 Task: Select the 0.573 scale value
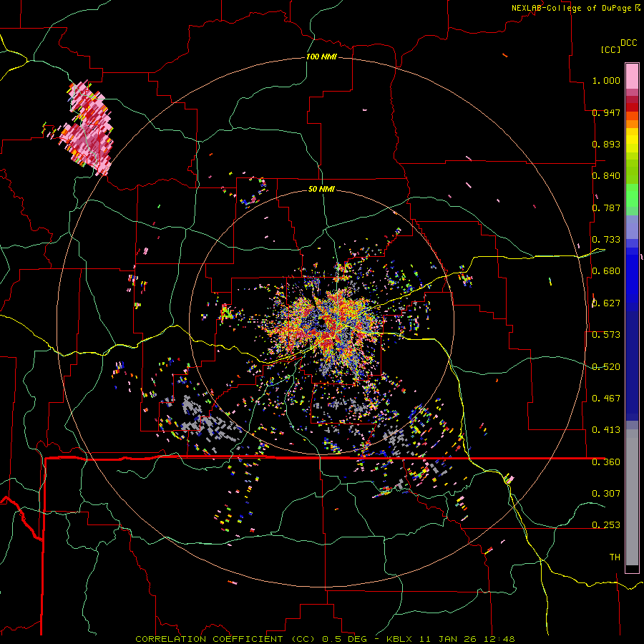pyautogui.click(x=606, y=335)
